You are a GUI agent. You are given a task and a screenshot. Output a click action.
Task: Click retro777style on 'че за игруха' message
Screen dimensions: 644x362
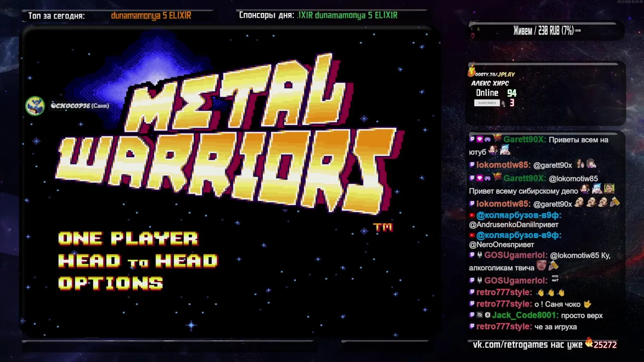click(504, 327)
